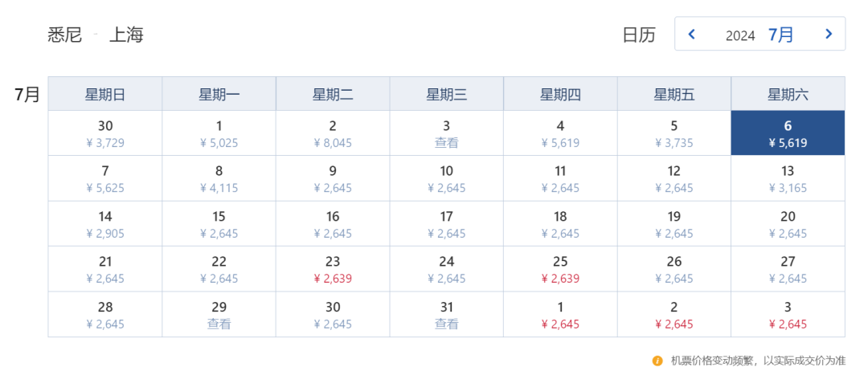The height and width of the screenshot is (371, 868).
Task: Click the 悉尼 origin city label
Action: 65,35
